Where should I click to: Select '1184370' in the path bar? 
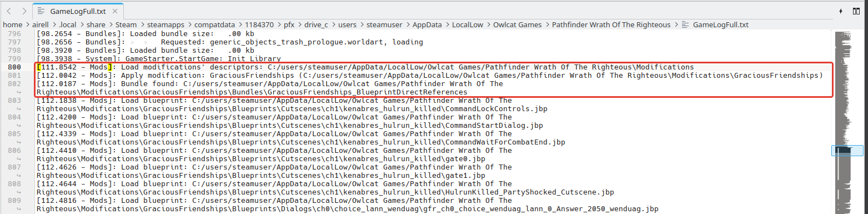pyautogui.click(x=259, y=24)
